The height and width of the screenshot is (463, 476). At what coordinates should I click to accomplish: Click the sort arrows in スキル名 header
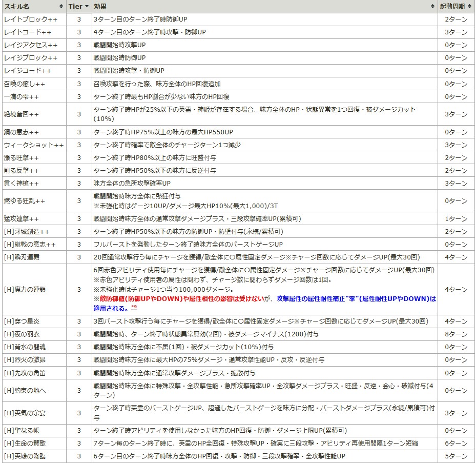(61, 6)
